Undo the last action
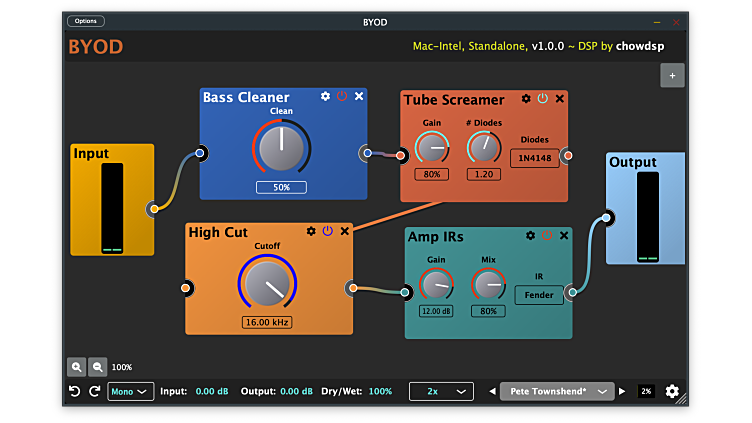 point(74,391)
